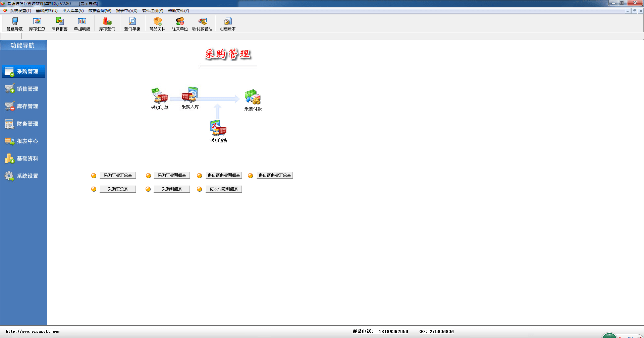Open the 应收付款明细表 report button
The image size is (644, 338).
pyautogui.click(x=224, y=189)
